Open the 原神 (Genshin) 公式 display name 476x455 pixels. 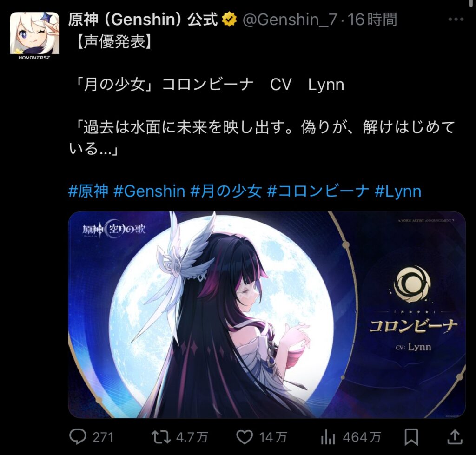pyautogui.click(x=143, y=20)
